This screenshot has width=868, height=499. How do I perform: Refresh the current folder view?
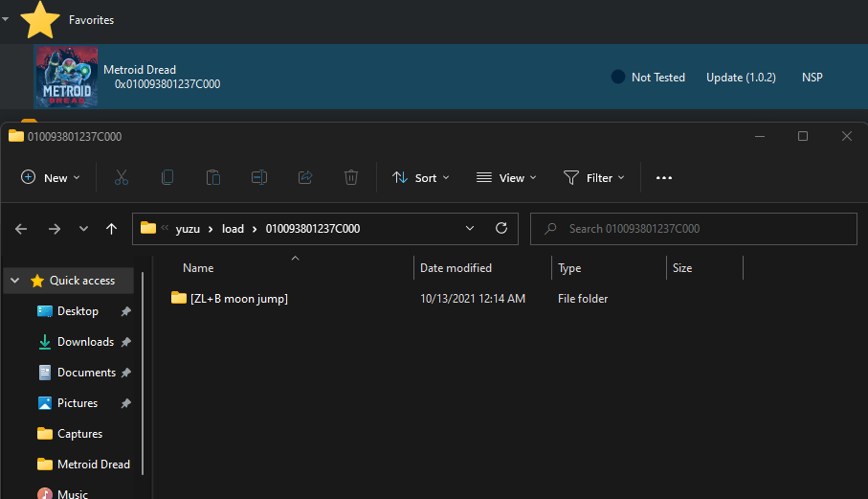pyautogui.click(x=501, y=228)
